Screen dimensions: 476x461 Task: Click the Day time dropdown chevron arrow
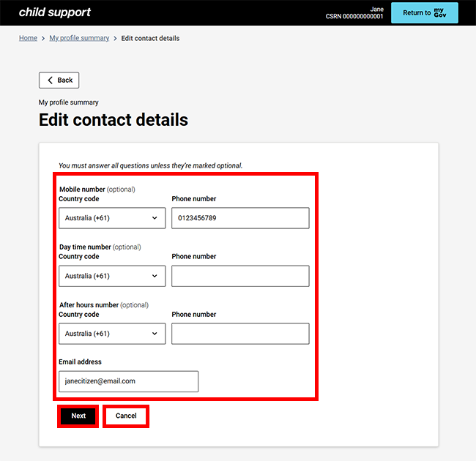155,276
